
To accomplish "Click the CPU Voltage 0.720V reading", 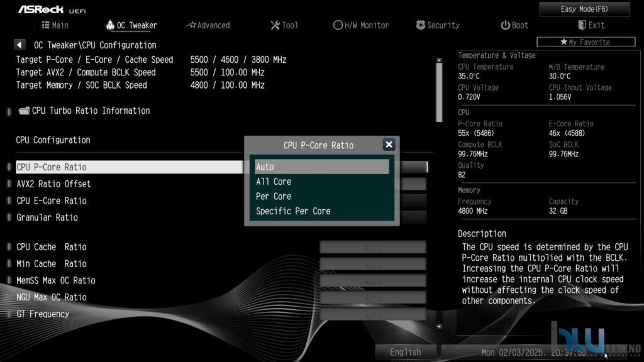I will coord(469,97).
